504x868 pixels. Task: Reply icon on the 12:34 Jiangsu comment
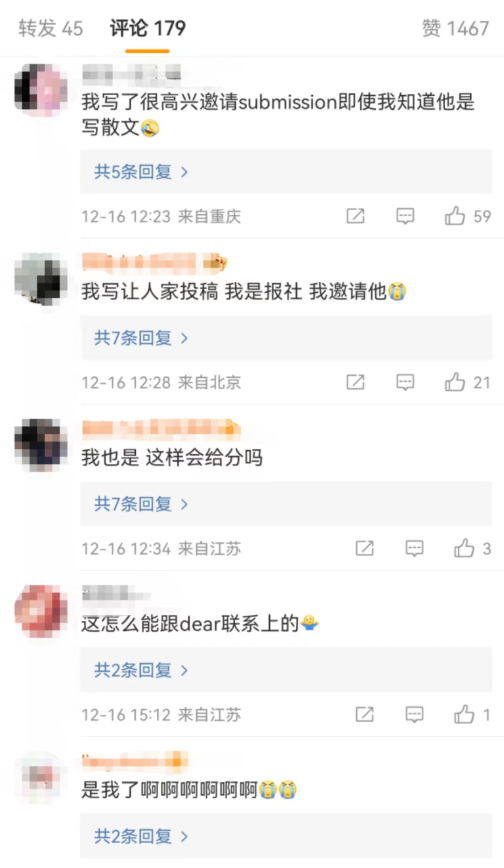click(x=414, y=549)
